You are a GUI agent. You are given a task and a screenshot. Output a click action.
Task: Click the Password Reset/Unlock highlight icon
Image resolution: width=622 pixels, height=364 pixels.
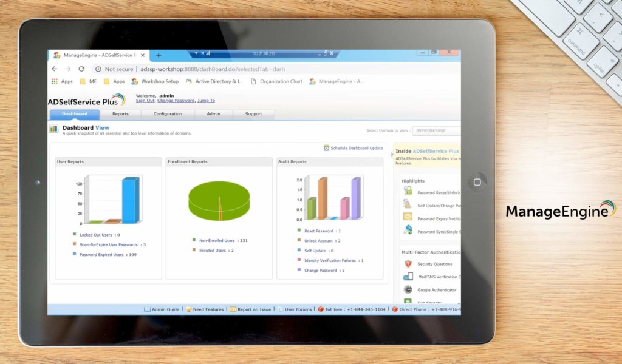pos(408,191)
